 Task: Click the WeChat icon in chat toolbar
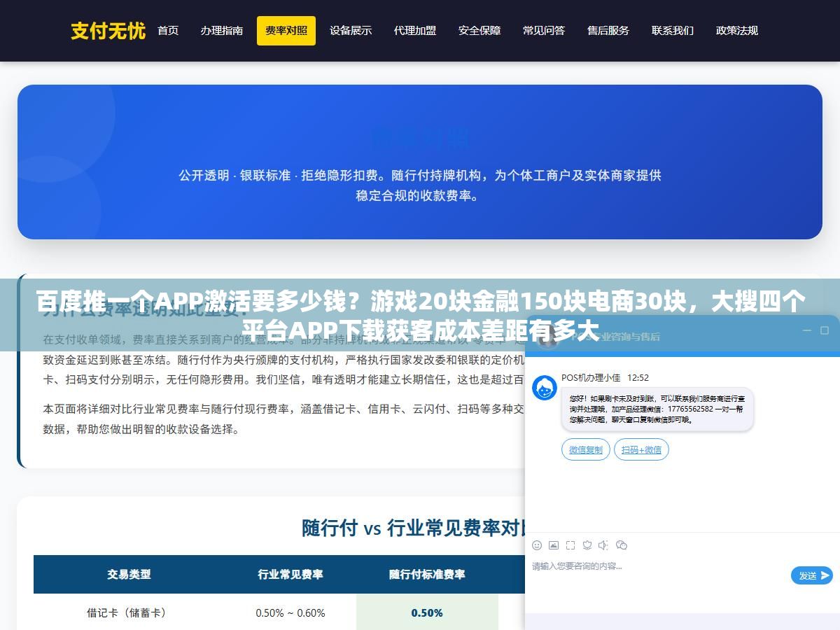click(x=622, y=545)
